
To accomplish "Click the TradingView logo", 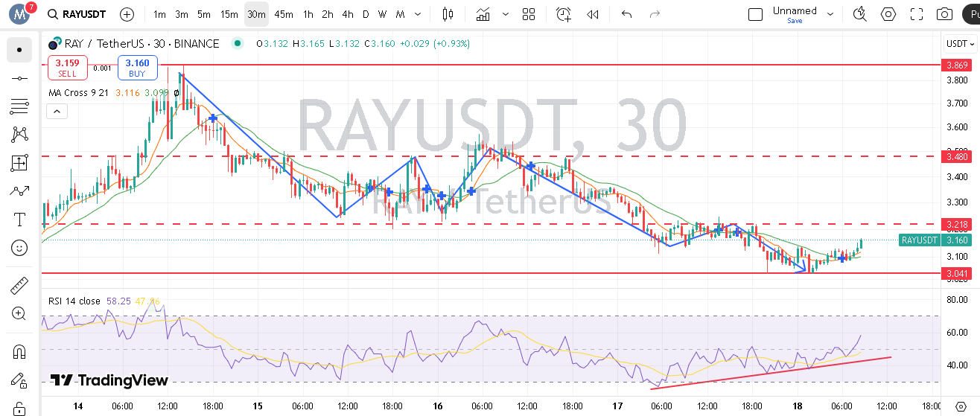I will (x=109, y=380).
